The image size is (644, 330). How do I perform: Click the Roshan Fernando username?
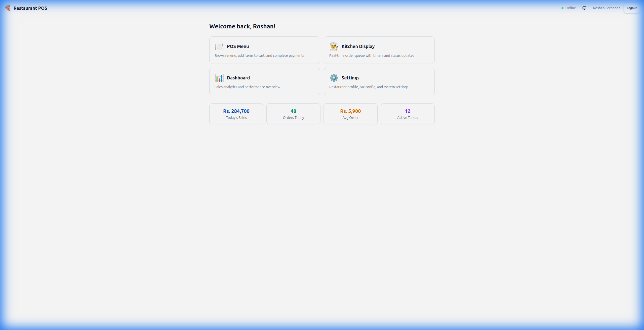pyautogui.click(x=607, y=8)
